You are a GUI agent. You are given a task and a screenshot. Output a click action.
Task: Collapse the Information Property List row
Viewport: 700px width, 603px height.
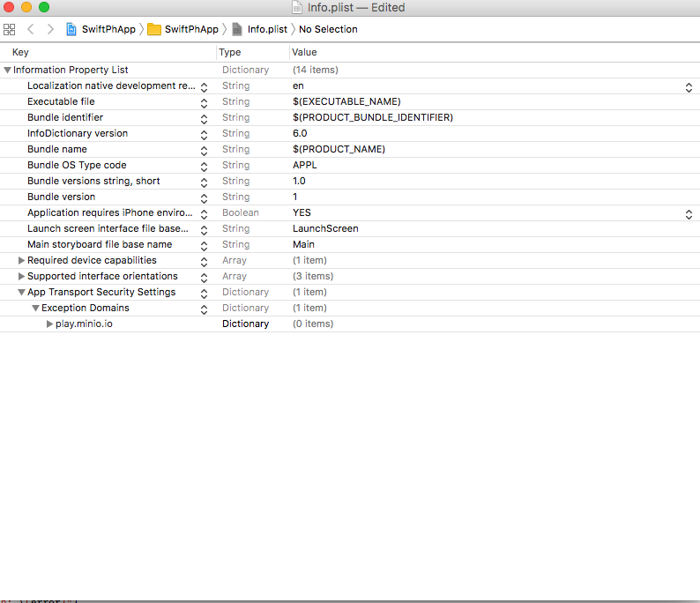[x=8, y=70]
